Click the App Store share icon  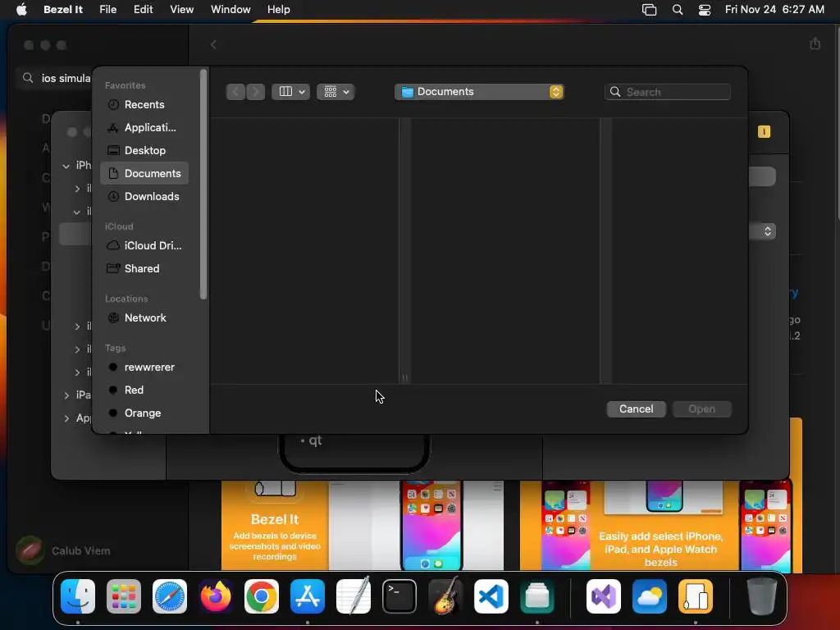pos(815,44)
